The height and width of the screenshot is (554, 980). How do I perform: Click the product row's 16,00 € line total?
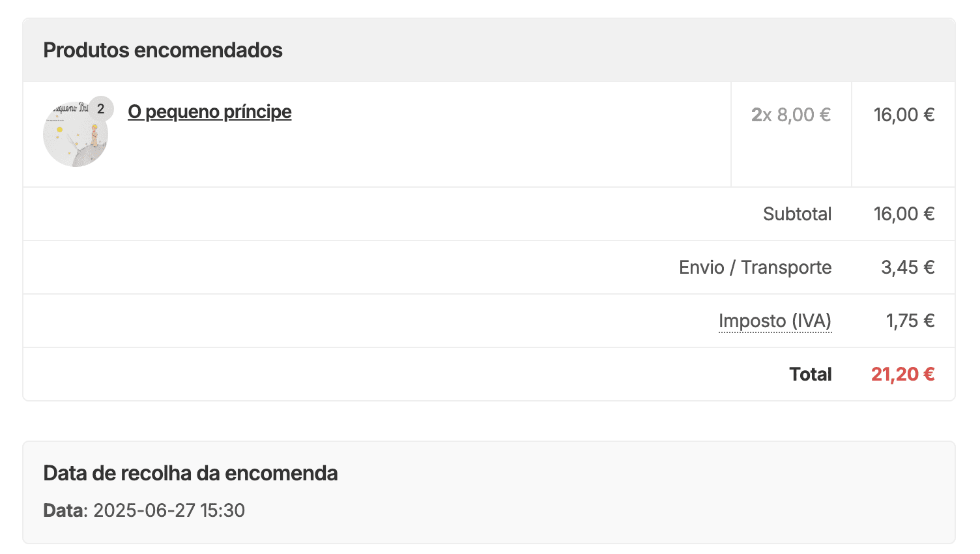coord(904,115)
